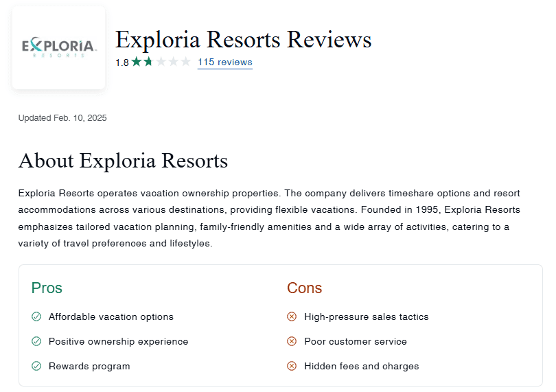
Task: Click the second half-filled rating star
Action: point(148,62)
